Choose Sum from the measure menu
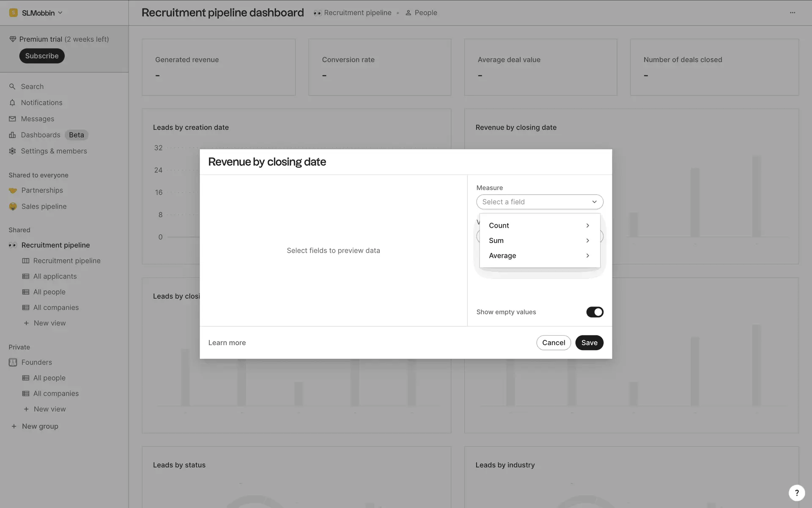Viewport: 812px width, 508px height. click(x=497, y=240)
